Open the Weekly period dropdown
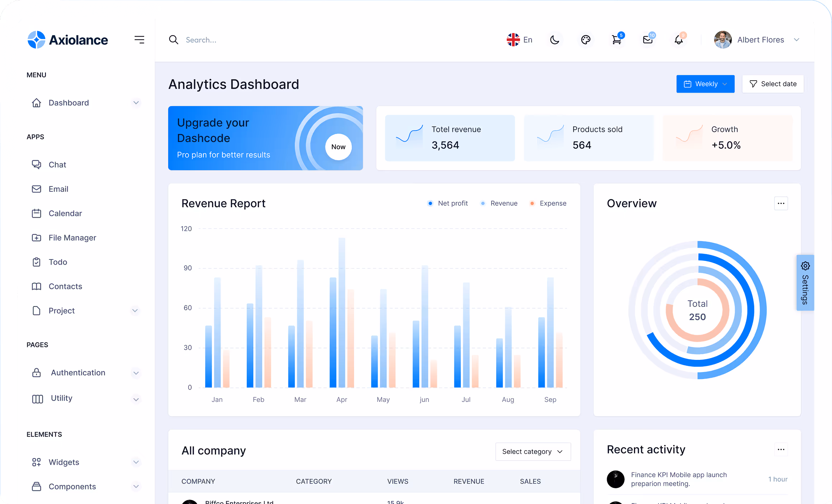 pyautogui.click(x=705, y=84)
